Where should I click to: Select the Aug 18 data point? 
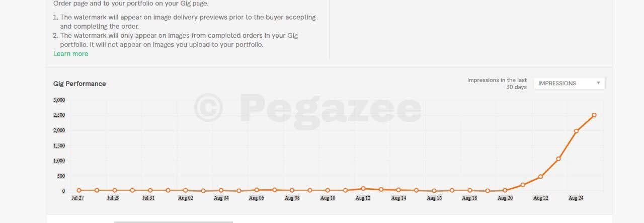469,190
